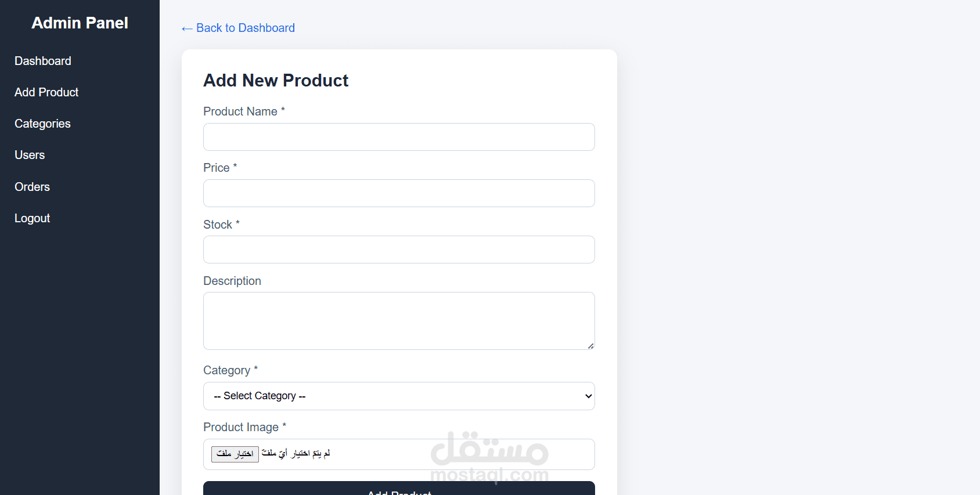Select Add Product in the sidebar

pos(46,92)
